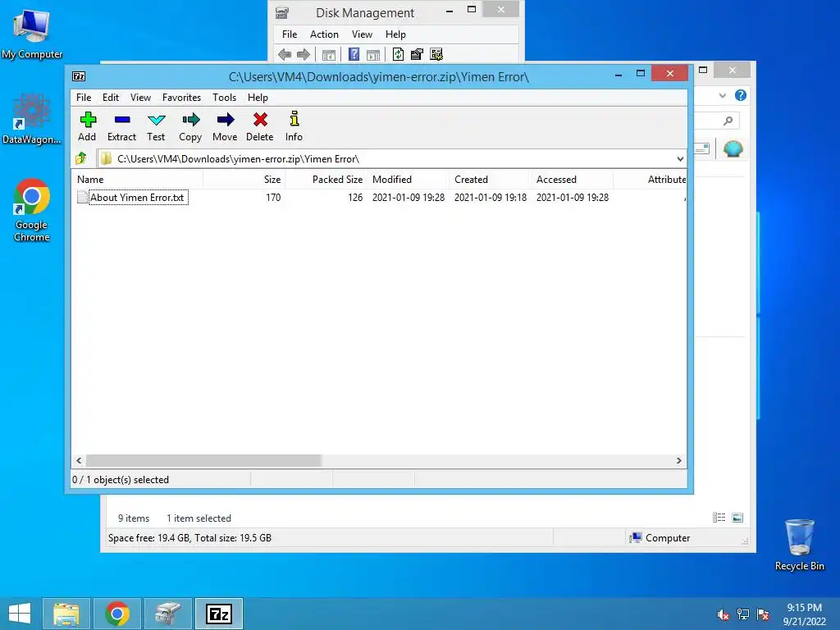Open the 7-Zip File menu
Screen dimensions: 840x630
tap(84, 98)
